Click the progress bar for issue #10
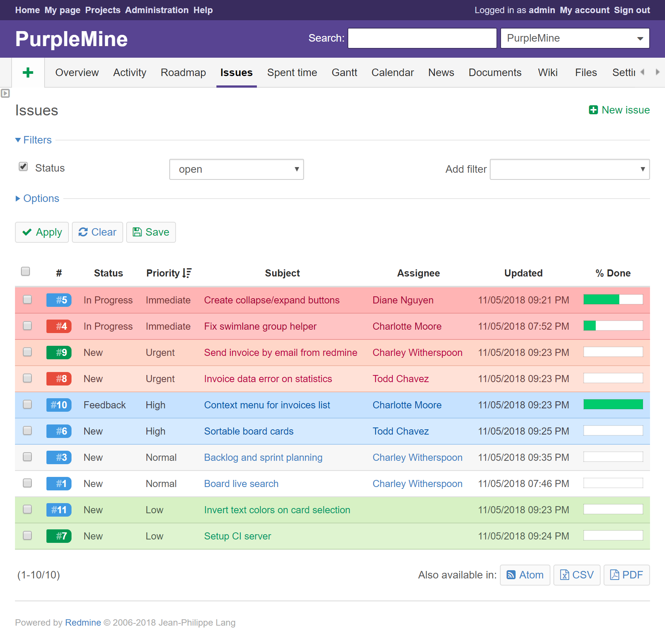Screen dimensions: 665x644 [x=613, y=404]
